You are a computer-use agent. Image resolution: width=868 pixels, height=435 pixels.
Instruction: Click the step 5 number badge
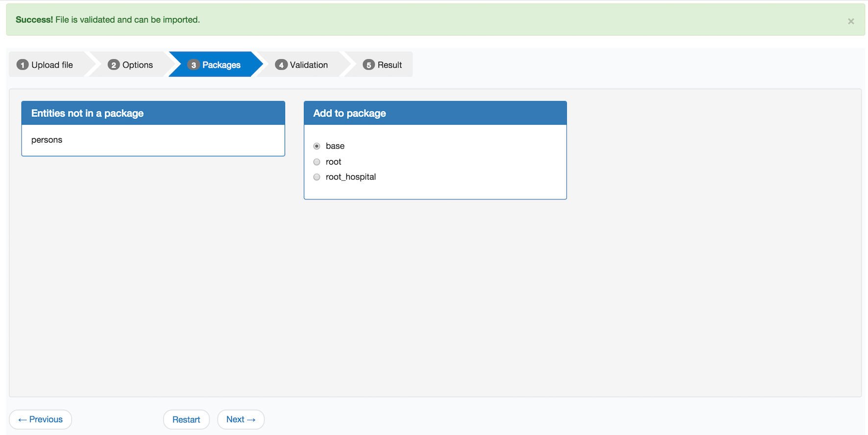(369, 65)
